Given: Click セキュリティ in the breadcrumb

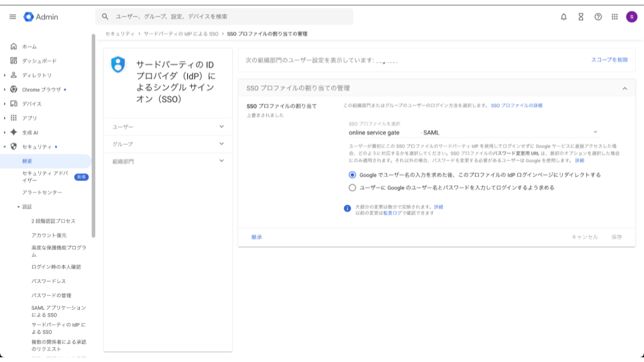Looking at the screenshot, I should (120, 34).
